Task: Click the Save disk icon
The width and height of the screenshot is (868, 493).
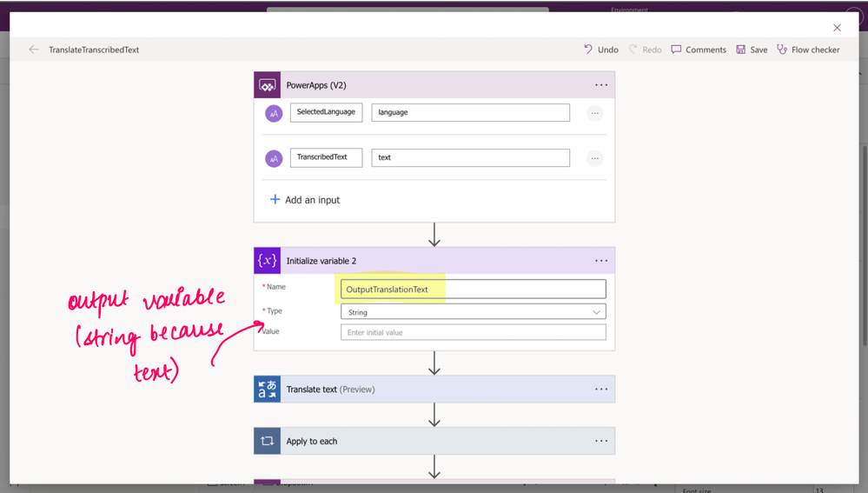Action: (x=740, y=50)
